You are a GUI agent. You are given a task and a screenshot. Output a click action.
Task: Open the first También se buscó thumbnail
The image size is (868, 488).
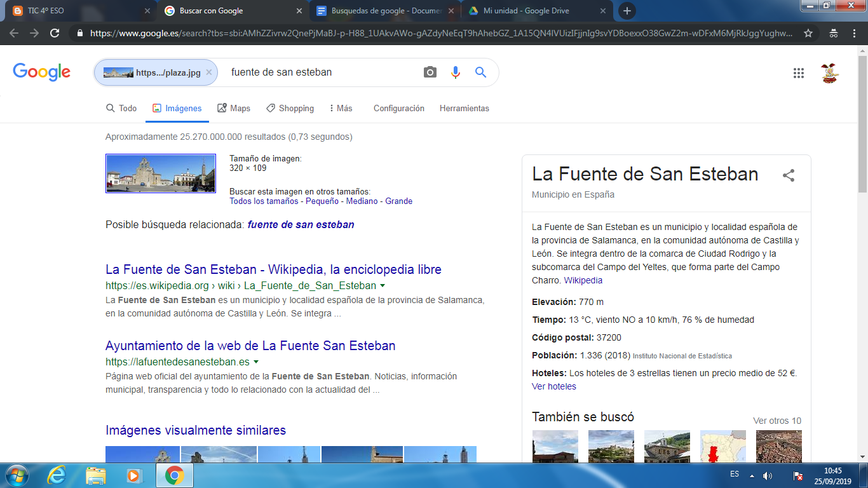(555, 446)
